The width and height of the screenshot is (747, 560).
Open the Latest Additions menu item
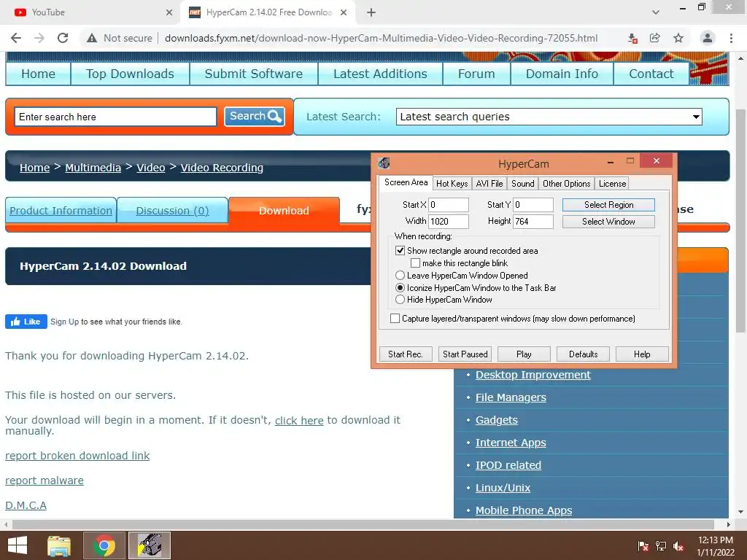click(380, 74)
